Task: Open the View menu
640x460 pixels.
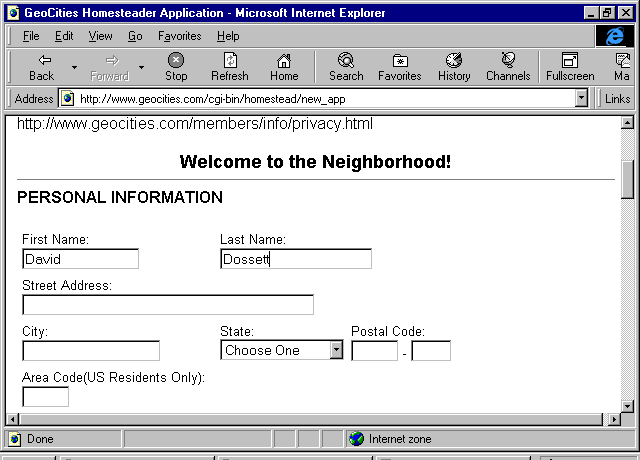Action: click(100, 36)
